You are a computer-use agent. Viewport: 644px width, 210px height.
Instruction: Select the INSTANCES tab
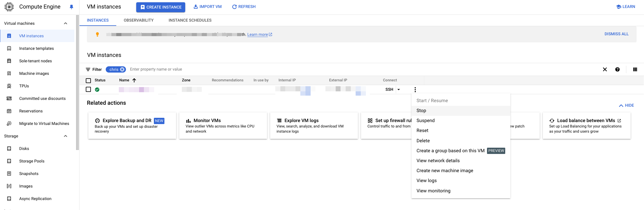(x=98, y=20)
